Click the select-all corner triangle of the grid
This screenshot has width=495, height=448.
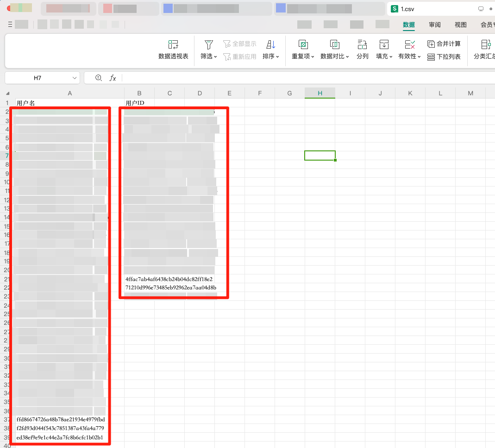coord(7,93)
